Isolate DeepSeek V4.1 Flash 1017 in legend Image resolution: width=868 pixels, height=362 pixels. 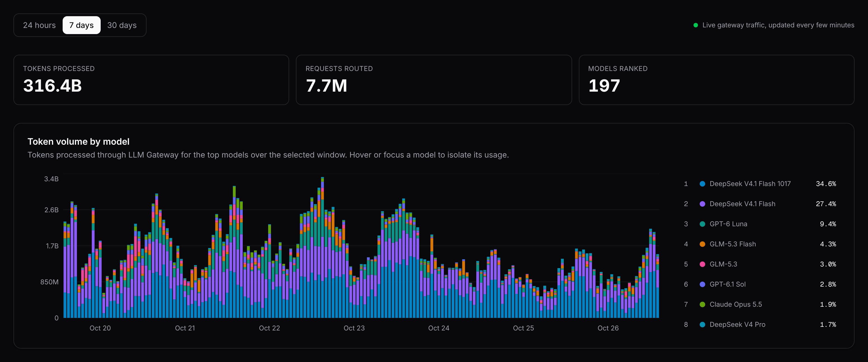click(x=750, y=184)
